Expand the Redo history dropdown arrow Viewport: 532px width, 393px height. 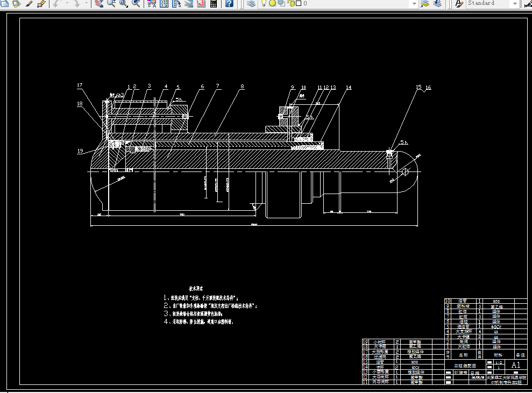[87, 3]
